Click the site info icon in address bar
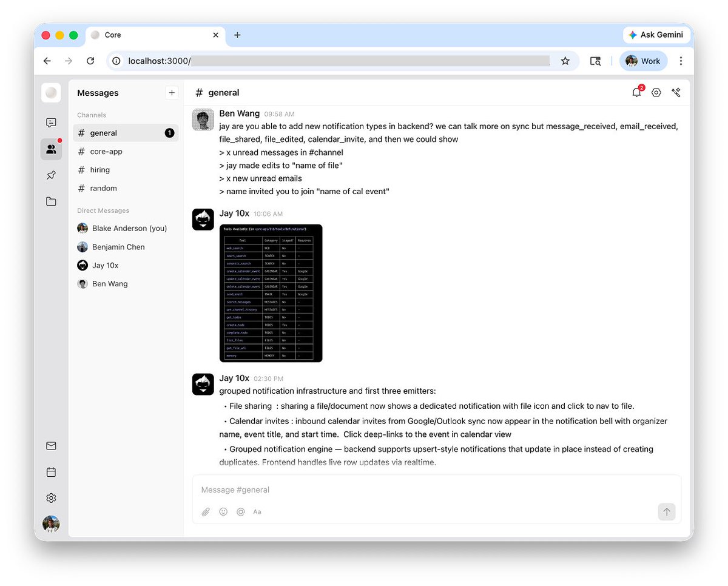Image resolution: width=728 pixels, height=586 pixels. click(x=117, y=61)
